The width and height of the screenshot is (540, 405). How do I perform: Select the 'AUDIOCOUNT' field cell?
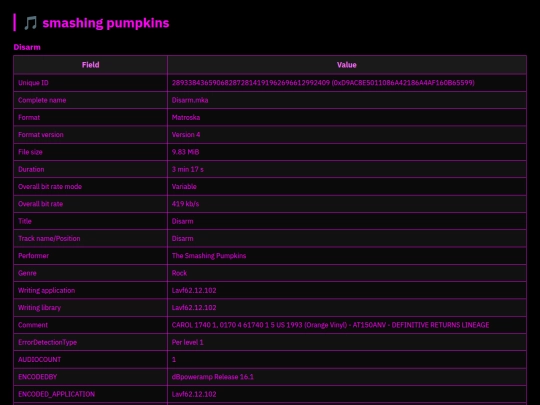(91, 360)
